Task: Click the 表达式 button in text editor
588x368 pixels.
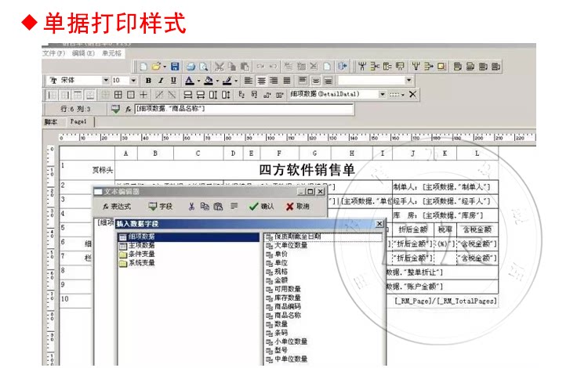Action: 117,206
